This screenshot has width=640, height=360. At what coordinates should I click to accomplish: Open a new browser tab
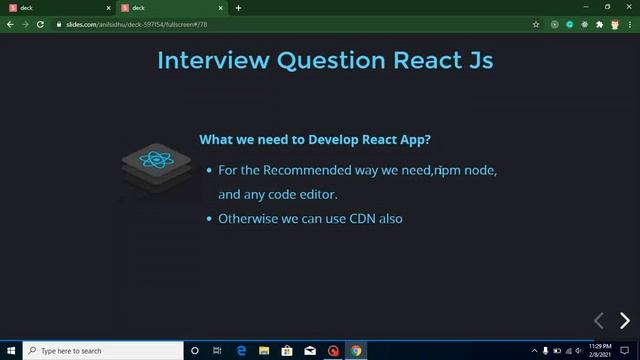(238, 8)
